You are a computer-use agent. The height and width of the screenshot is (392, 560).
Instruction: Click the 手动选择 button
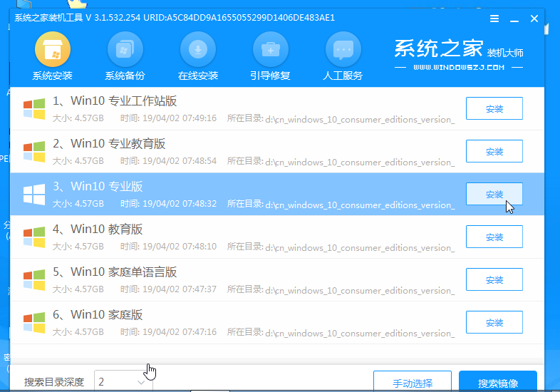point(412,382)
